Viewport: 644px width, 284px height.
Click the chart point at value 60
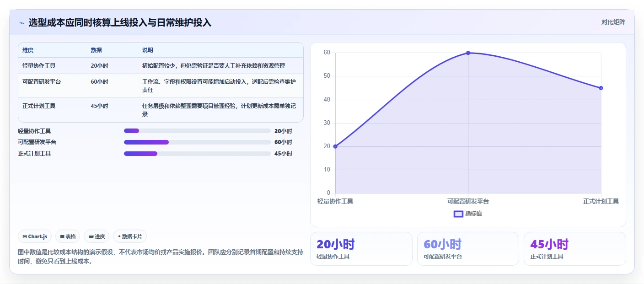point(468,53)
